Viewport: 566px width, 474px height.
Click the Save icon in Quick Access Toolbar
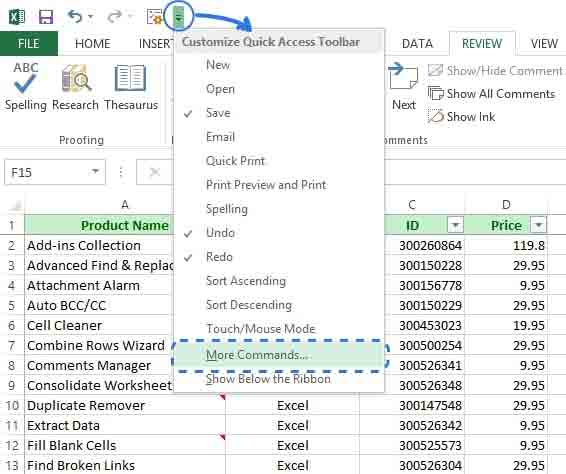tap(46, 17)
